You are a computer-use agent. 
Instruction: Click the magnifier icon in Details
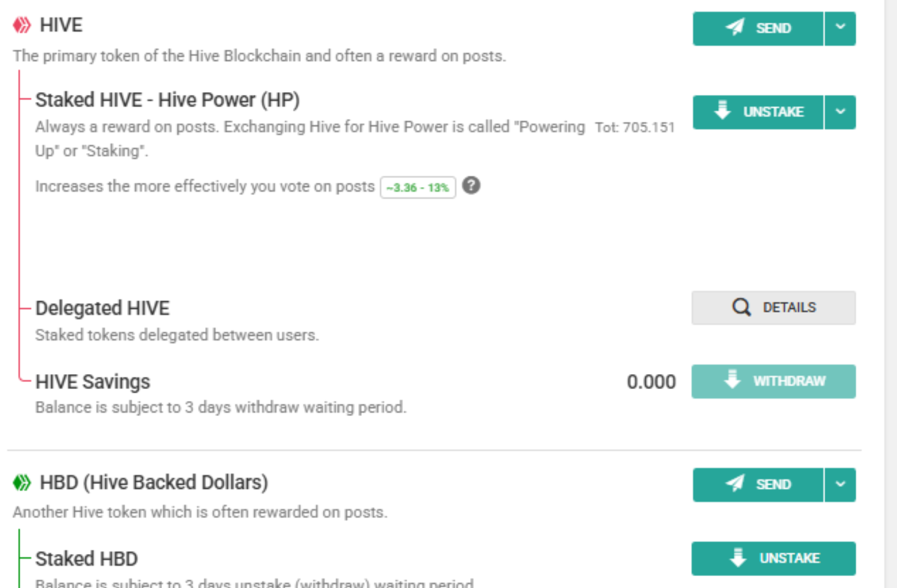pyautogui.click(x=741, y=307)
